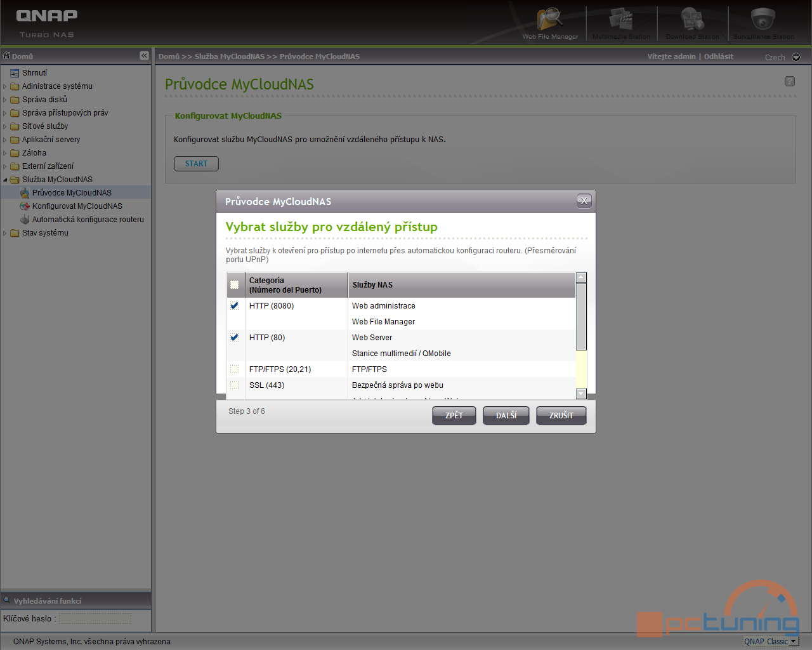Collapse Služba MyCloudNAS tree node

tap(5, 180)
